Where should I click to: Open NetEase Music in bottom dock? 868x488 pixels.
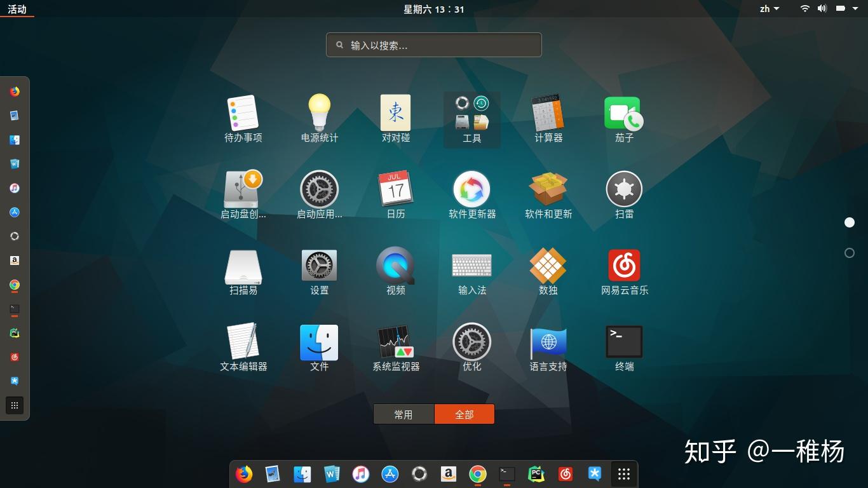tap(565, 474)
